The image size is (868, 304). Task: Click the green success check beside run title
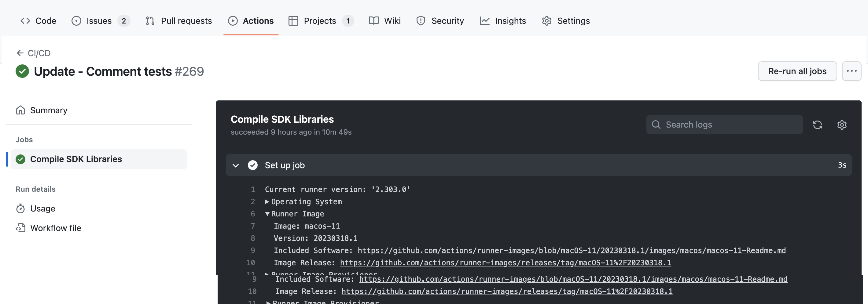point(22,71)
